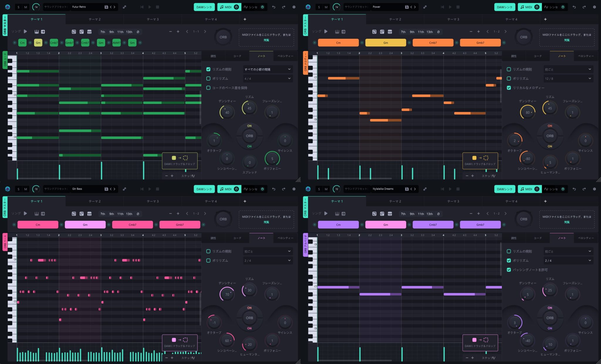Select the chord regenerate icon in the green instance
Viewport: 601px width, 364px height.
coord(74,32)
